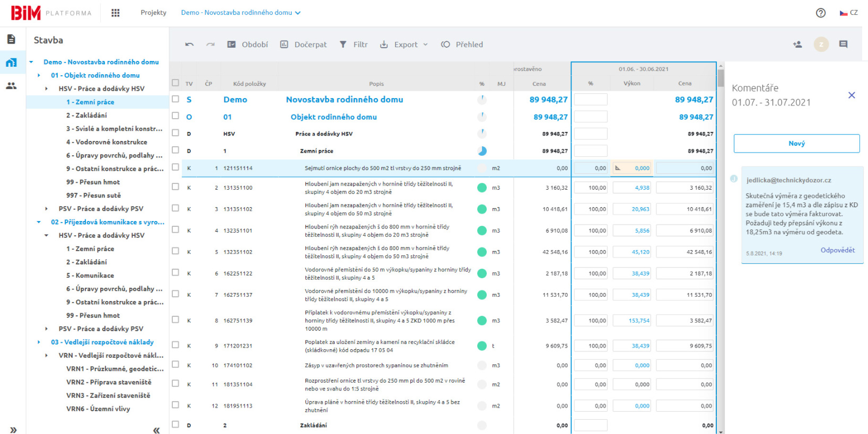Tick the checkbox for row 162251122
This screenshot has width=868, height=434.
point(176,272)
